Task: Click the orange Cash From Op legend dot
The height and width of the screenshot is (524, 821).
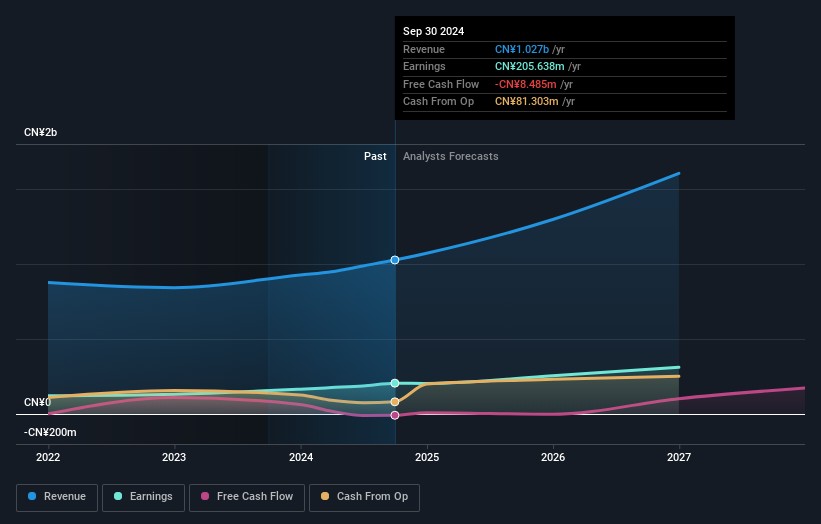Action: 325,496
